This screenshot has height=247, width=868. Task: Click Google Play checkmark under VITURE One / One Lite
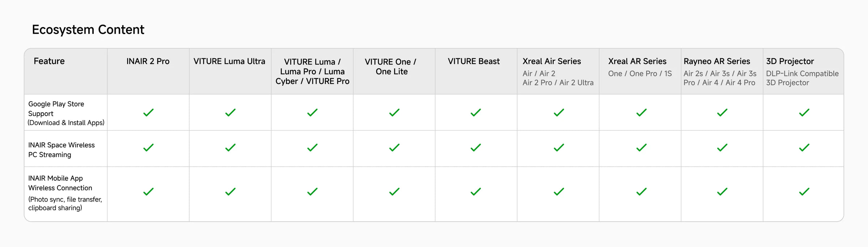click(x=394, y=113)
